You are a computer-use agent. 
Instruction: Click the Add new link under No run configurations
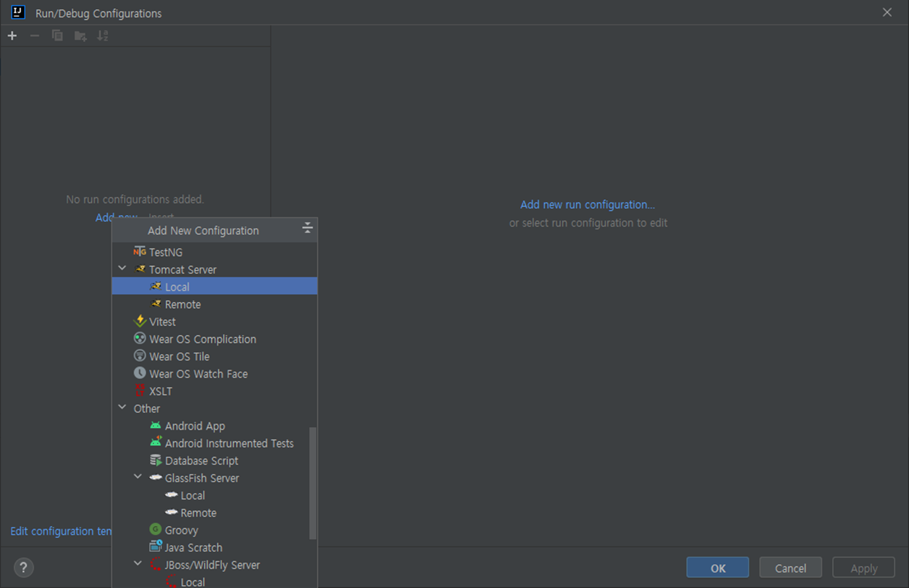(116, 218)
